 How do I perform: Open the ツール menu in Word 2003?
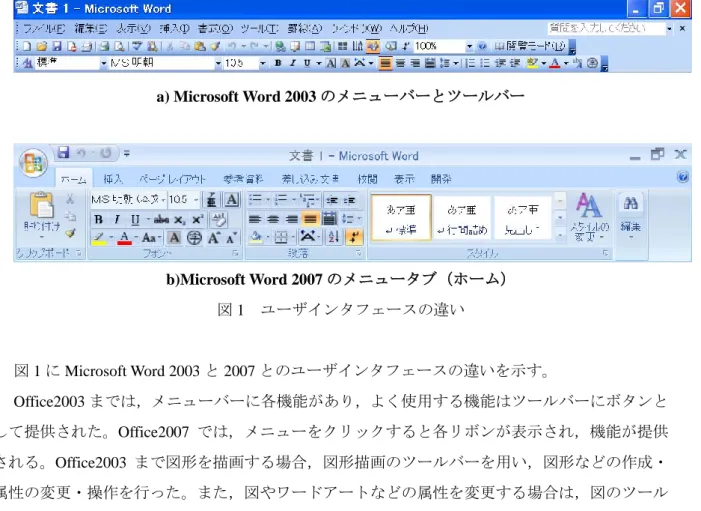(x=259, y=29)
